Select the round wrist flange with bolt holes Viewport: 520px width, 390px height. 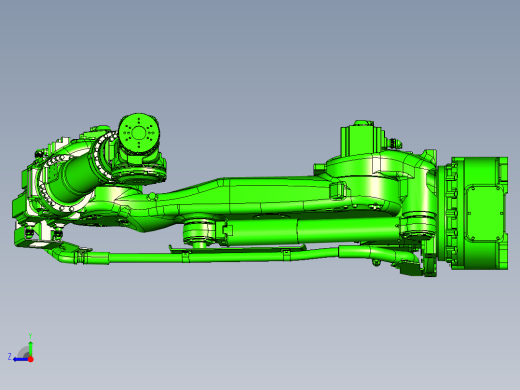pyautogui.click(x=139, y=133)
